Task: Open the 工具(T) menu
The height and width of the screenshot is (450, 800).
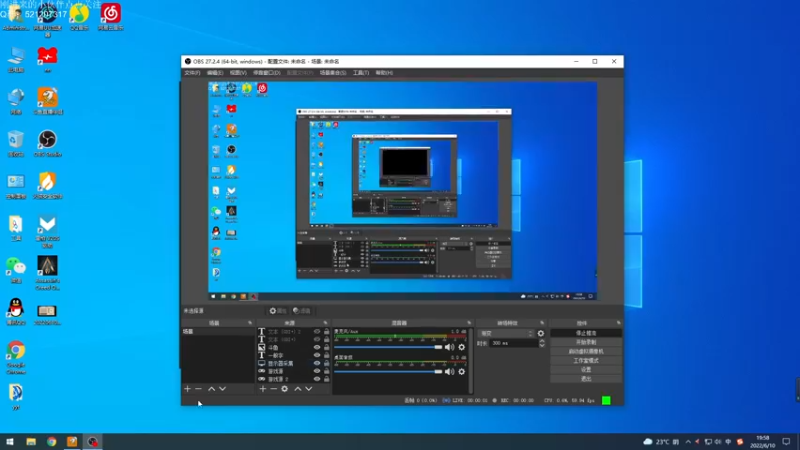Action: click(x=361, y=73)
